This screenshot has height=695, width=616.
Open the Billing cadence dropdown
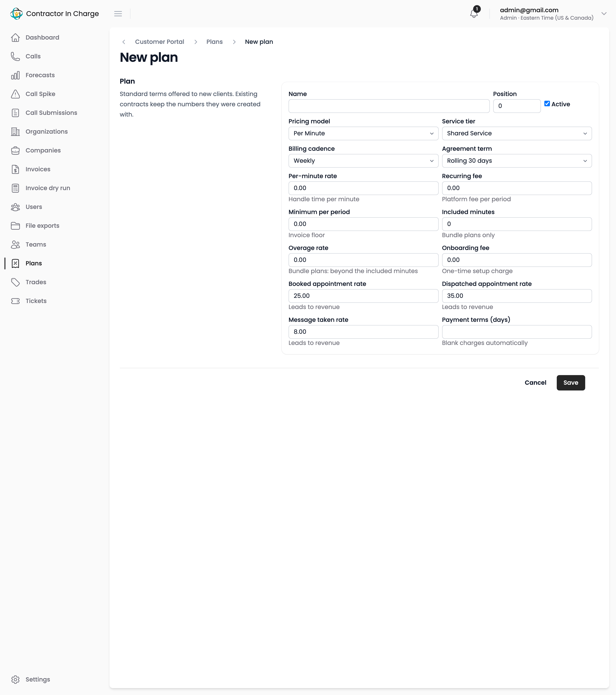point(363,161)
